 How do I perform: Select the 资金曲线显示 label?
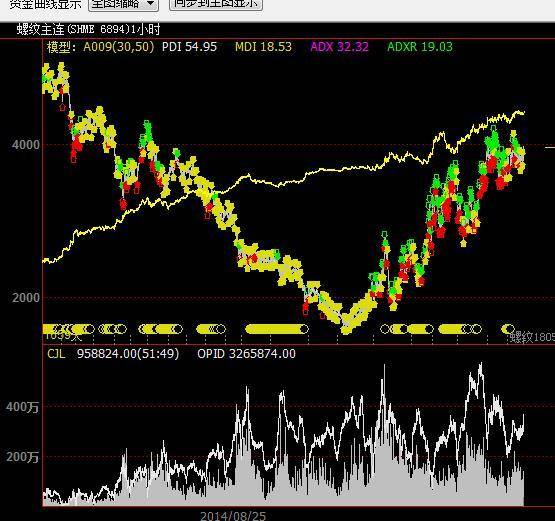[x=45, y=4]
